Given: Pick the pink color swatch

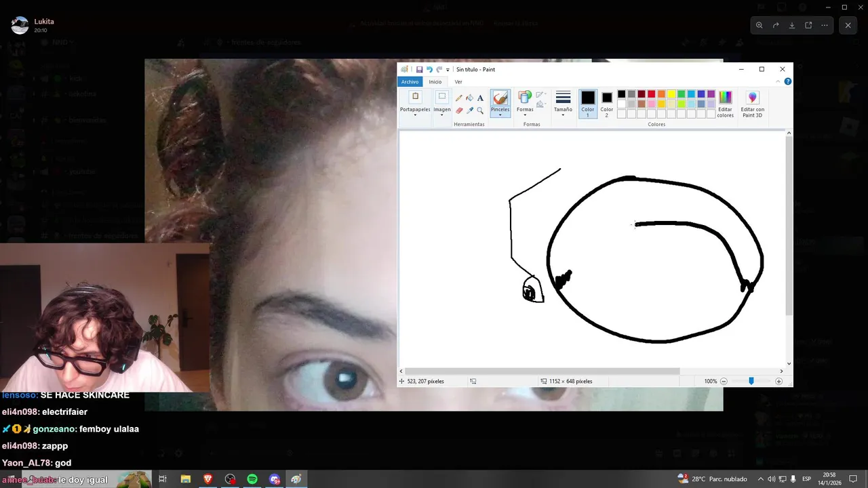Looking at the screenshot, I should [x=652, y=104].
